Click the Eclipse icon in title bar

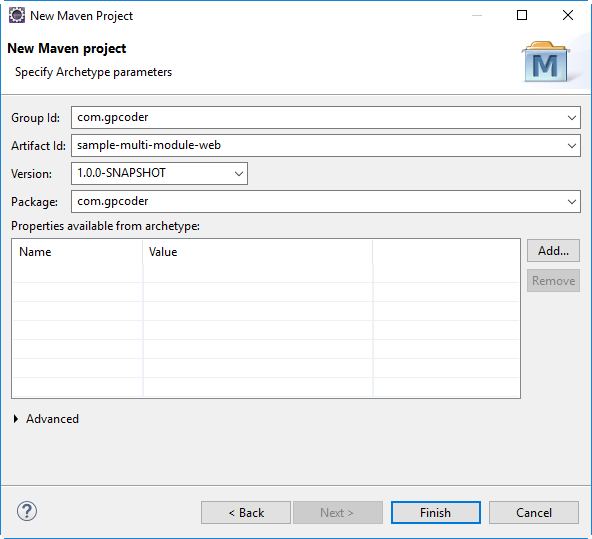[17, 15]
